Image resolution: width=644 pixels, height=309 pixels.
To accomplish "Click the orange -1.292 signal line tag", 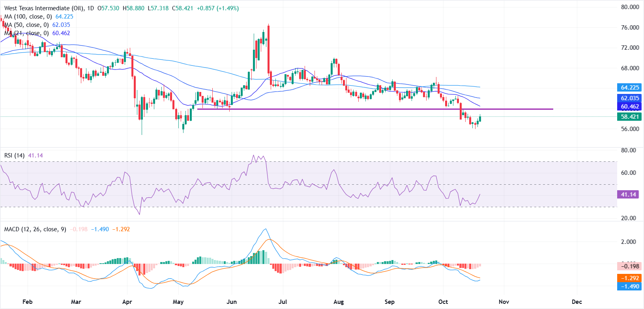I will pyautogui.click(x=629, y=278).
